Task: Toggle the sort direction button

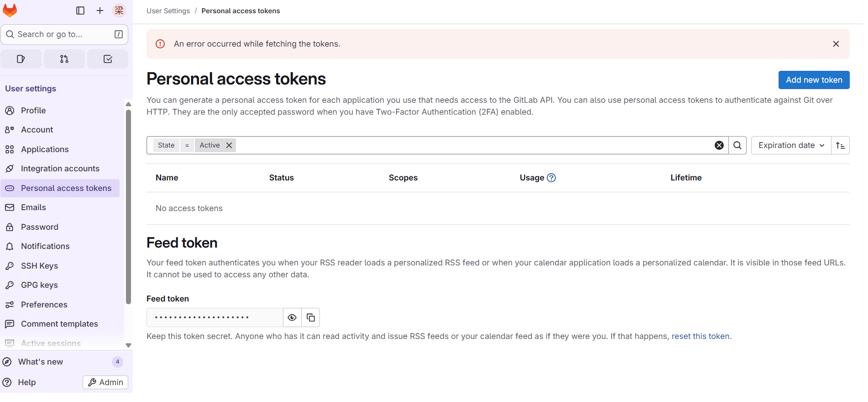Action: (x=840, y=145)
